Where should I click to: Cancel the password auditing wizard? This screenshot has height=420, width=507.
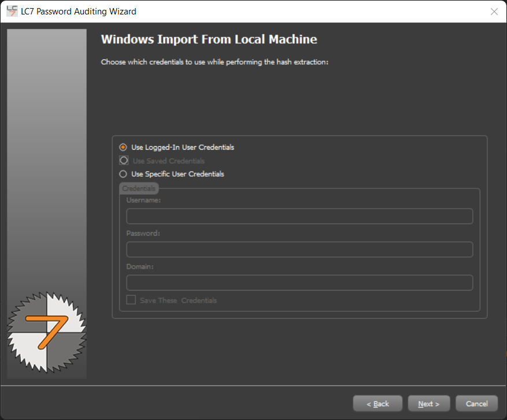click(x=476, y=403)
